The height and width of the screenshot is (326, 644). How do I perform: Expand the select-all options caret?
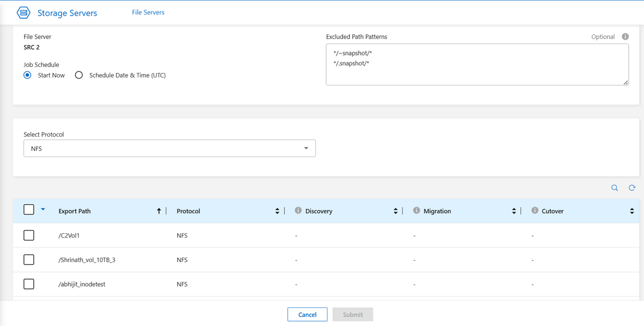pyautogui.click(x=43, y=209)
